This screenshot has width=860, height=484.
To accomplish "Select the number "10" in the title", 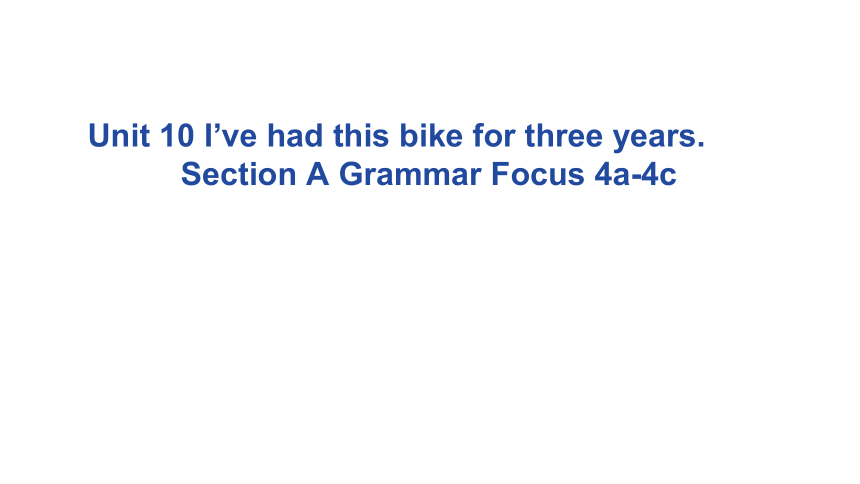I will pos(177,136).
